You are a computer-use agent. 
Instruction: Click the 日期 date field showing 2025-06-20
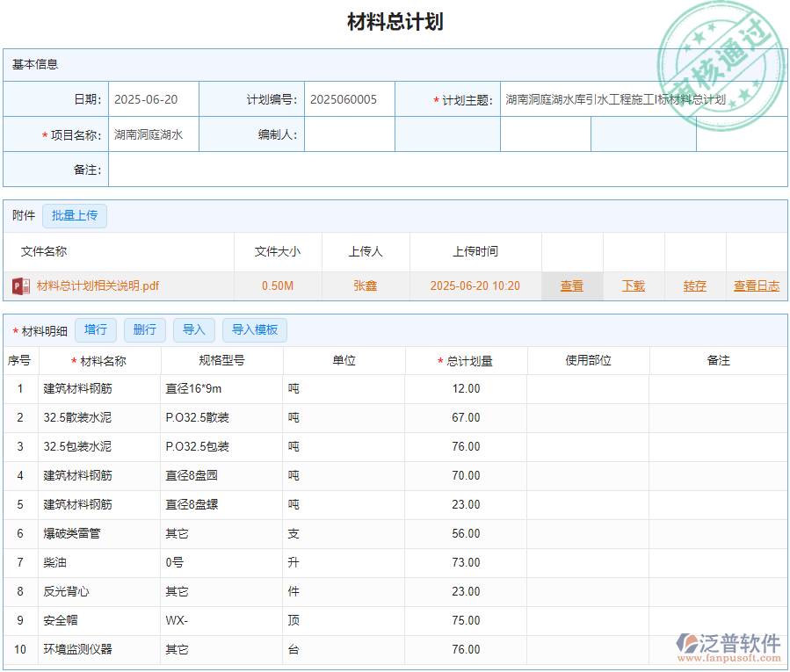[x=153, y=99]
